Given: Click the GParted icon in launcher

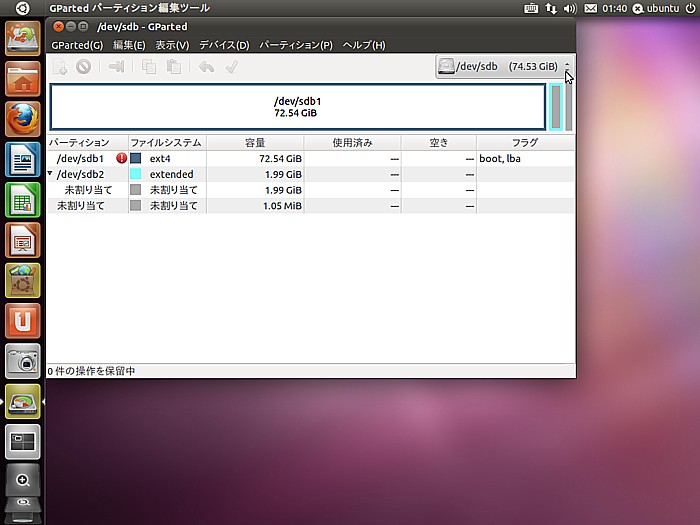Looking at the screenshot, I should 23,401.
